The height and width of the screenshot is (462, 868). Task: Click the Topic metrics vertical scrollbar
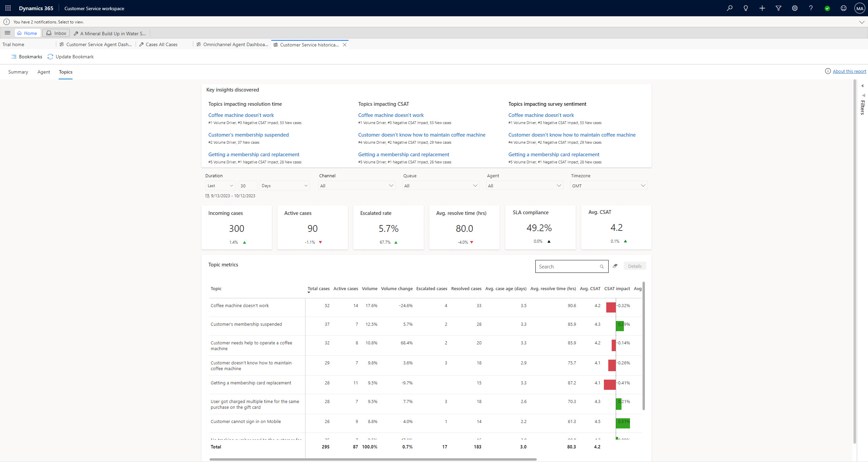[x=644, y=346]
